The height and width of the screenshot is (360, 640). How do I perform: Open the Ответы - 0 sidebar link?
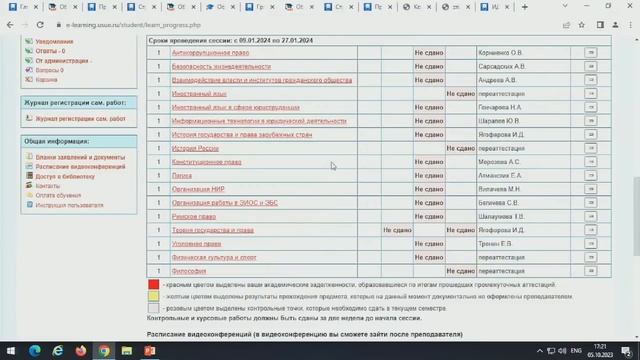[x=50, y=51]
